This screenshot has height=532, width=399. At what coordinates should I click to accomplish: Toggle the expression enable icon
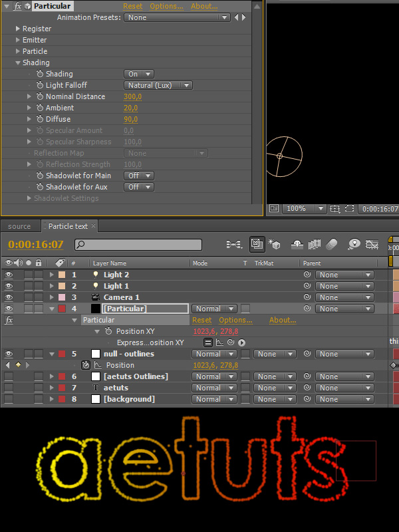coord(207,342)
